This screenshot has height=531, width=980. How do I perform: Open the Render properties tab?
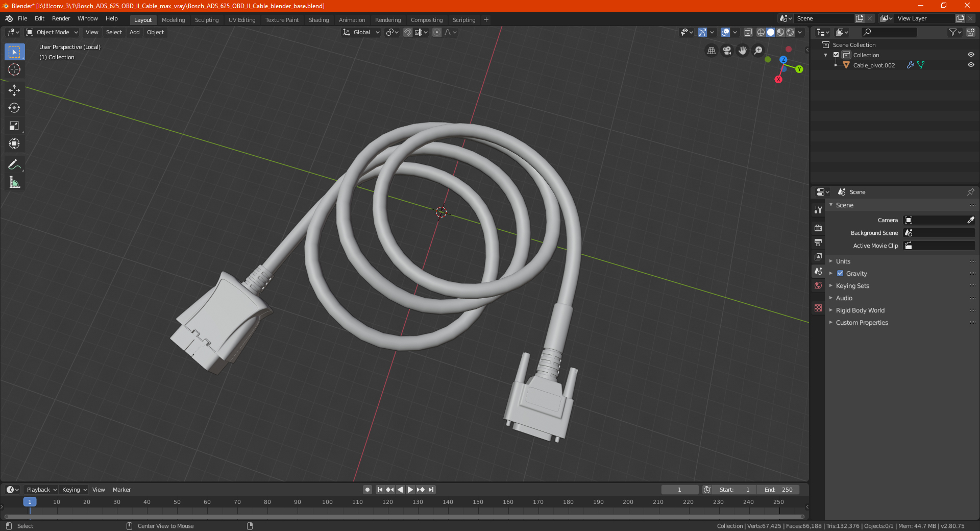(x=818, y=228)
